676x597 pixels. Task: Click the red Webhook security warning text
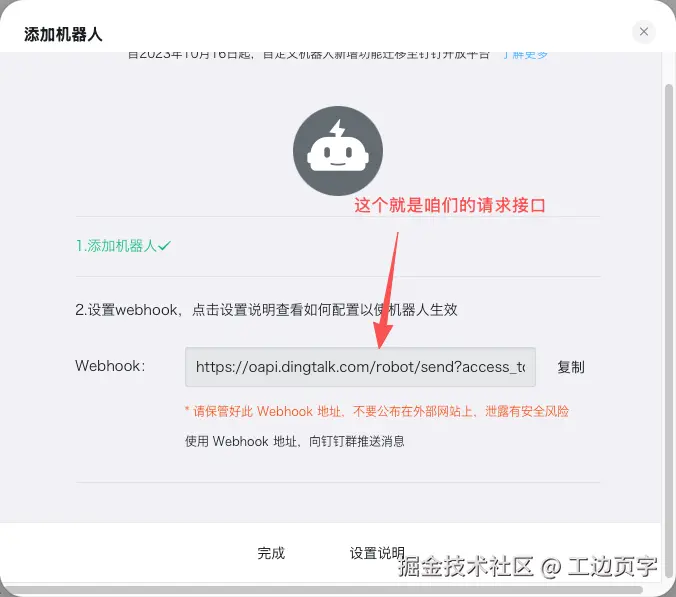[377, 411]
